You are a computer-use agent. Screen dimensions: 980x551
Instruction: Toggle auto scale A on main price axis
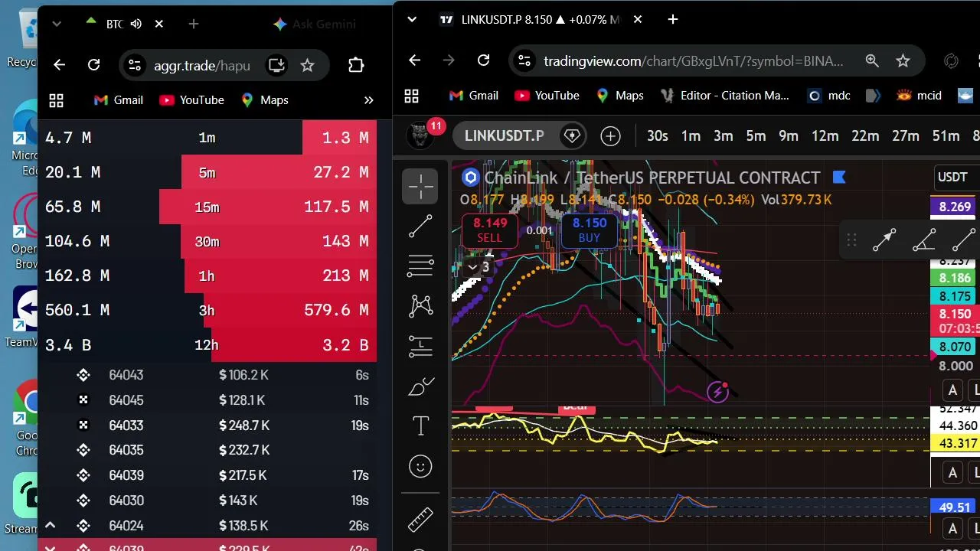point(953,390)
